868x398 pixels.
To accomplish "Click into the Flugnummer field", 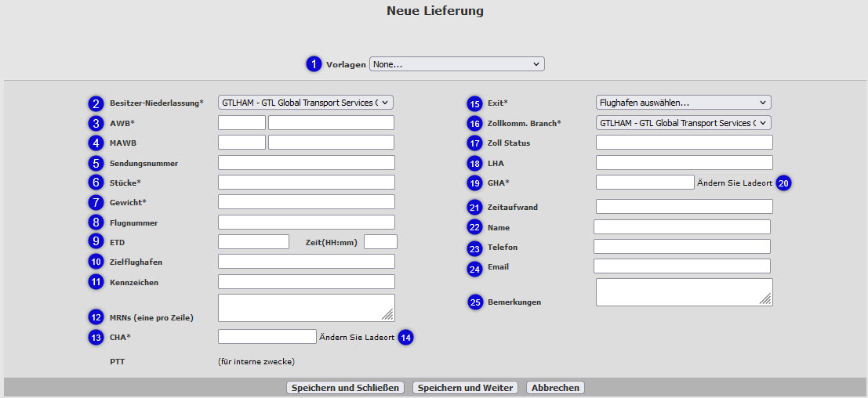I will pyautogui.click(x=306, y=223).
